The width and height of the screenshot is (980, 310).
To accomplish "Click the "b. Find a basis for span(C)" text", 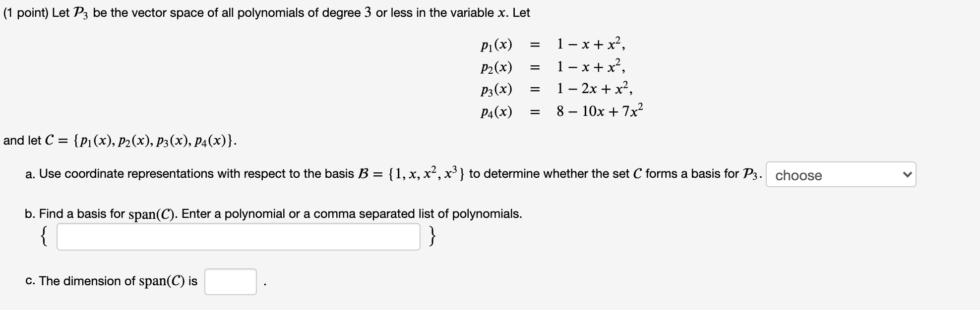I will [101, 214].
